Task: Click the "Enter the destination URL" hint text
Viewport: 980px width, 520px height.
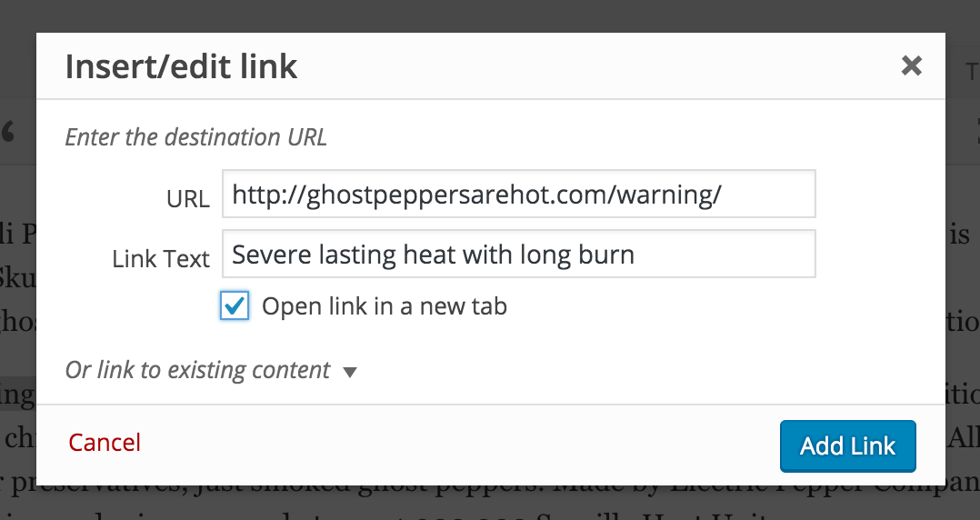Action: click(x=195, y=137)
